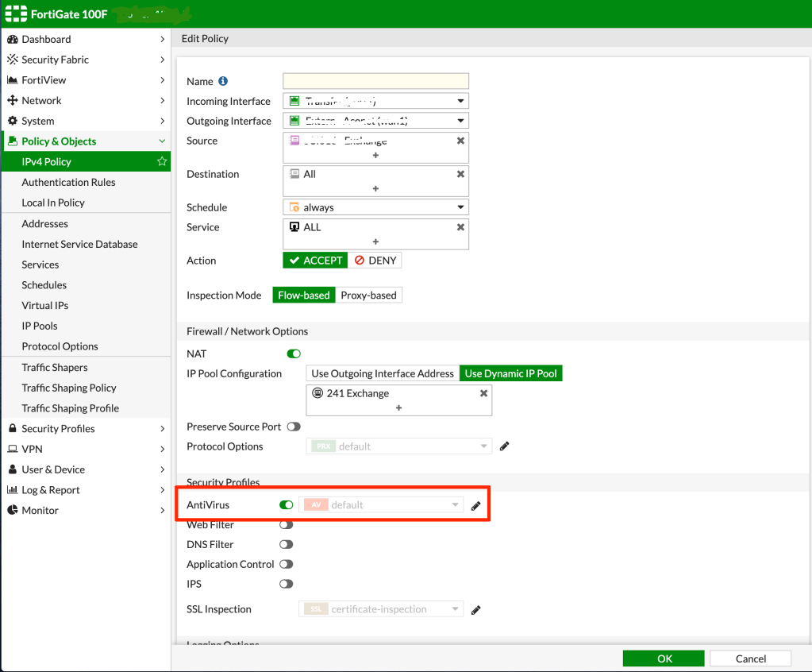Switch Inspection Mode to Proxy-based
Image resolution: width=812 pixels, height=672 pixels.
pos(368,295)
